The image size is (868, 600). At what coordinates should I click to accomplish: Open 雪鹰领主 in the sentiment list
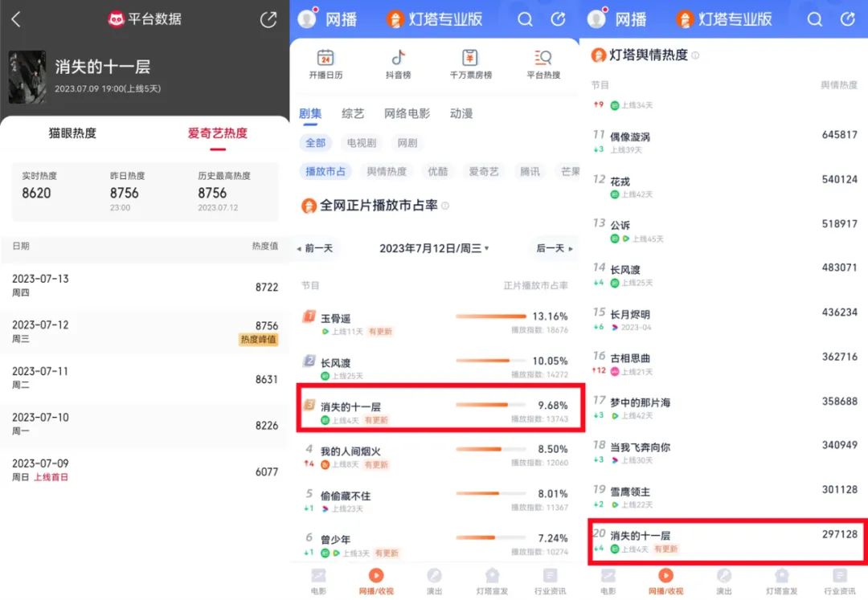tap(725, 496)
